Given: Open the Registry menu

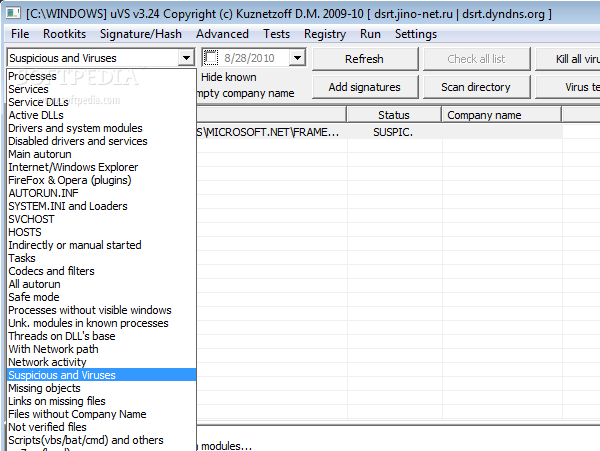Looking at the screenshot, I should (x=324, y=33).
